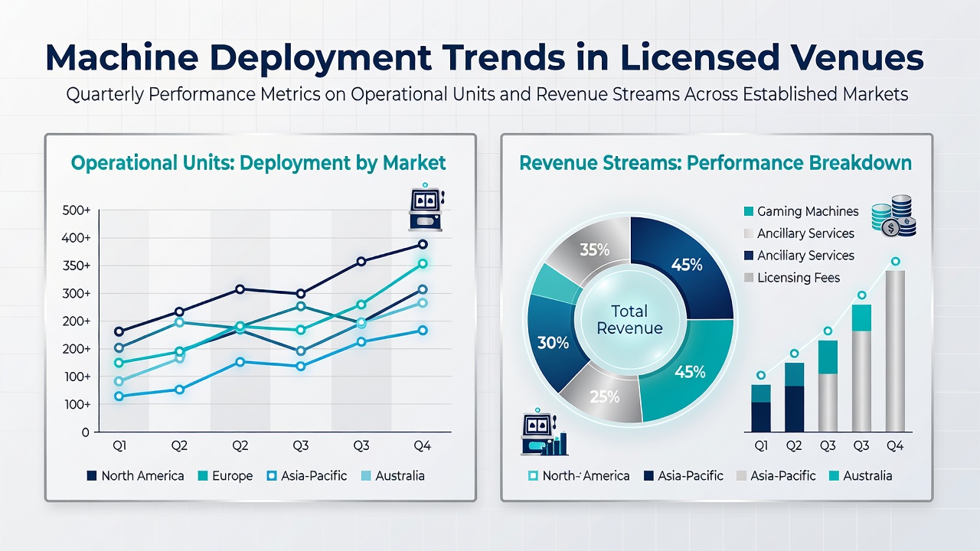
Task: Click the navy Q1 bar in the bar chart
Action: click(761, 416)
